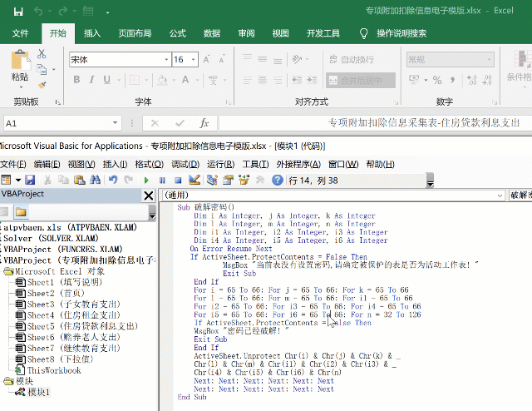Image resolution: width=532 pixels, height=411 pixels.
Task: Click the percent style icon
Action: (437, 80)
